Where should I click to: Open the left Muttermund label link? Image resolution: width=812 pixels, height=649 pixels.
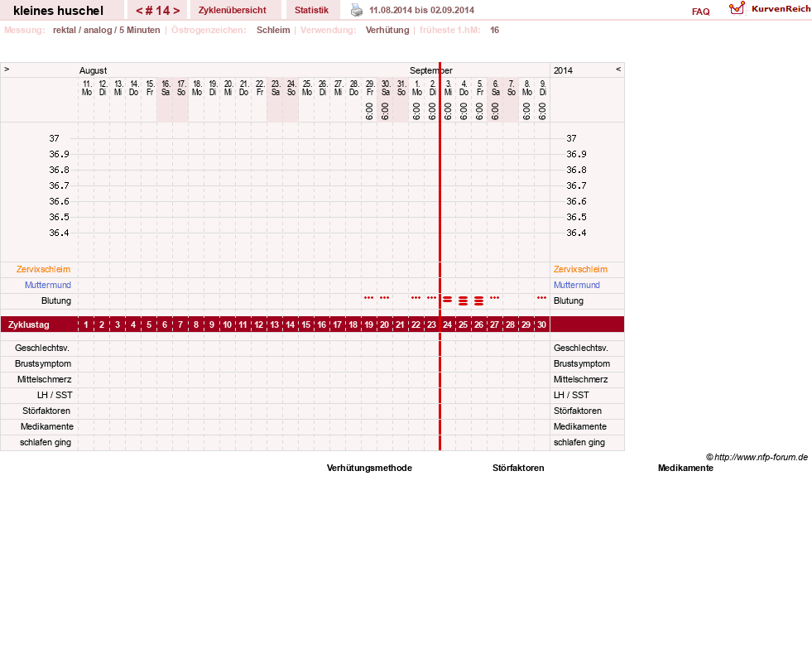click(48, 285)
